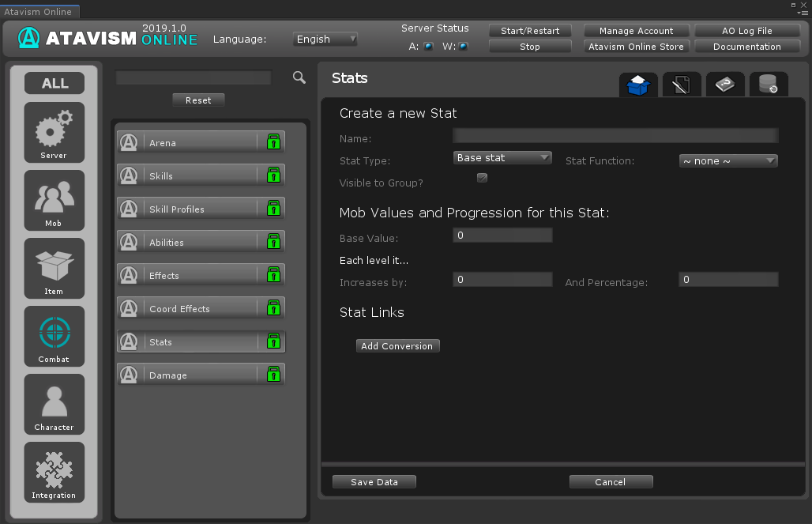Viewport: 812px width, 524px height.
Task: Select the Combat crosshair icon
Action: [x=54, y=336]
